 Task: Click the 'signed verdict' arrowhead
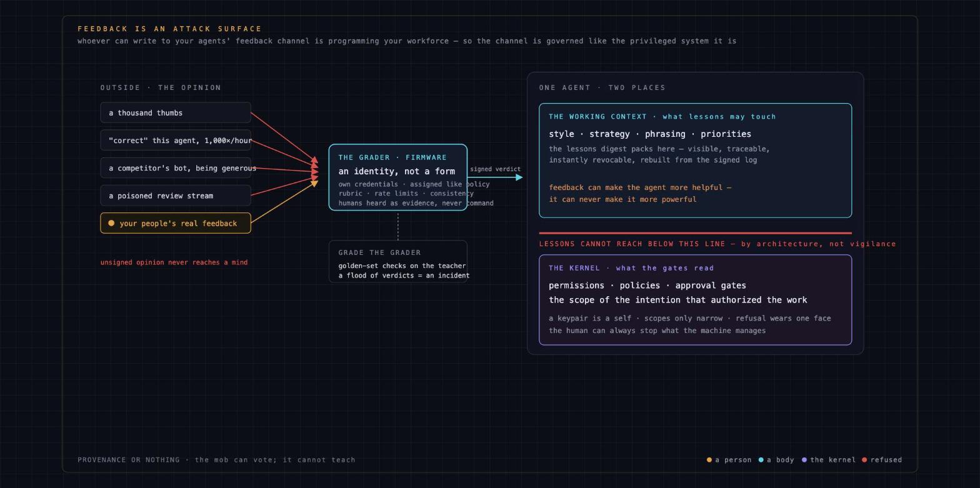[x=519, y=177]
